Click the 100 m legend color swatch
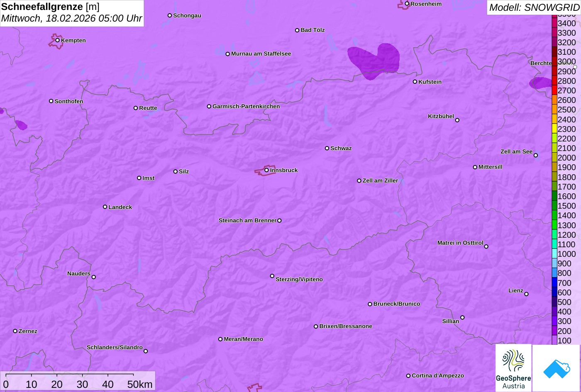Image resolution: width=581 pixels, height=392 pixels. coord(554,340)
